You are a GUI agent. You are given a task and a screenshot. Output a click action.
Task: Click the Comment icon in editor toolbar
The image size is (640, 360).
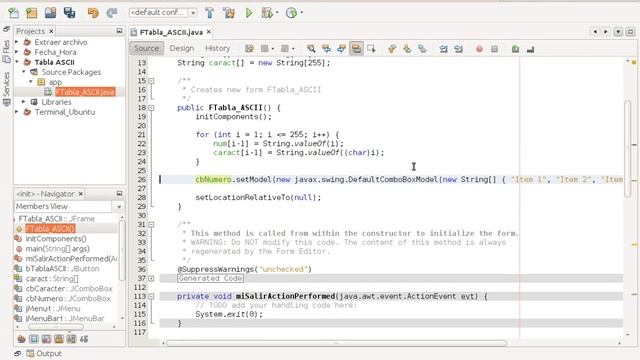pyautogui.click(x=516, y=49)
